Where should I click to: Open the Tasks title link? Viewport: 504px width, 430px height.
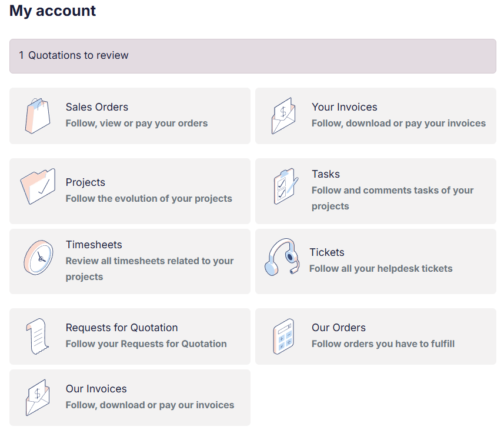click(x=326, y=174)
